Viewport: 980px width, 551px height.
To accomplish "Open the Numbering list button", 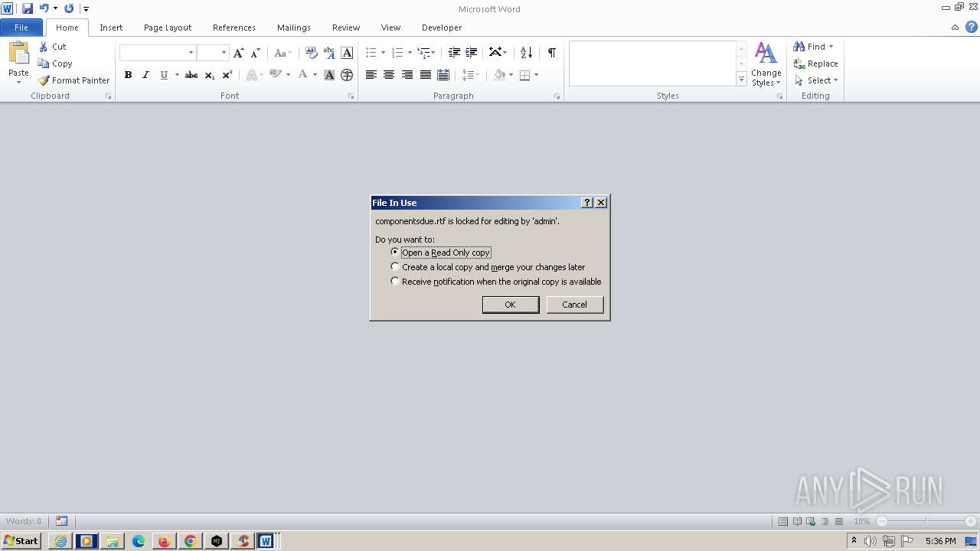I will coord(397,53).
